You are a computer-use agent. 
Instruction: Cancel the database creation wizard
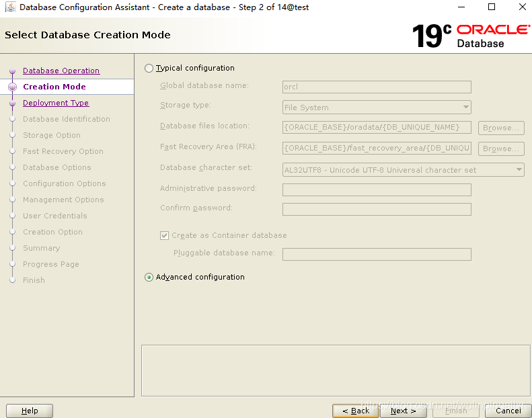(508, 411)
